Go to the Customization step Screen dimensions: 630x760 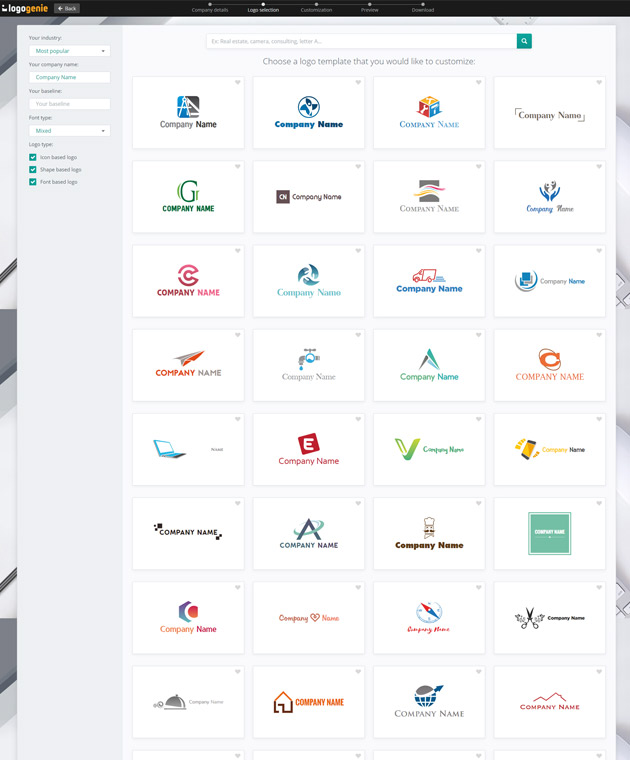316,8
